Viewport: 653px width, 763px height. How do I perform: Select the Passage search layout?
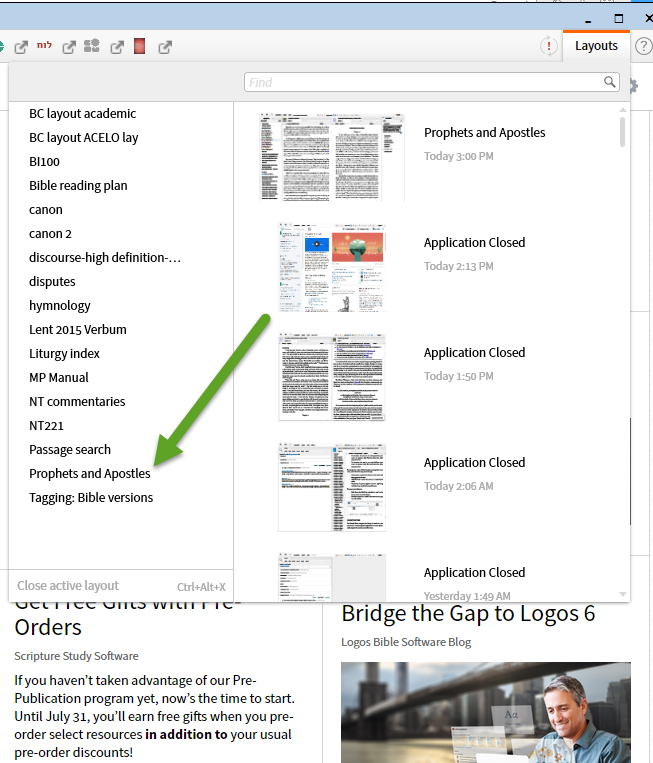point(70,450)
